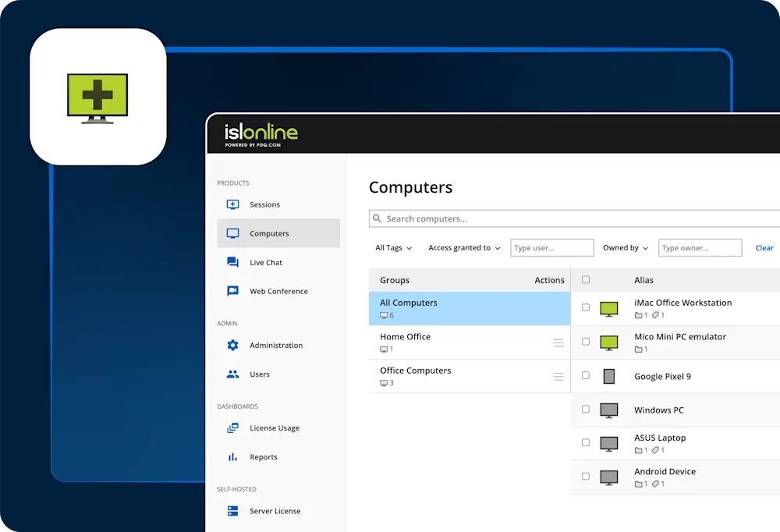780x532 pixels.
Task: Open the Owned by dropdown
Action: tap(626, 248)
